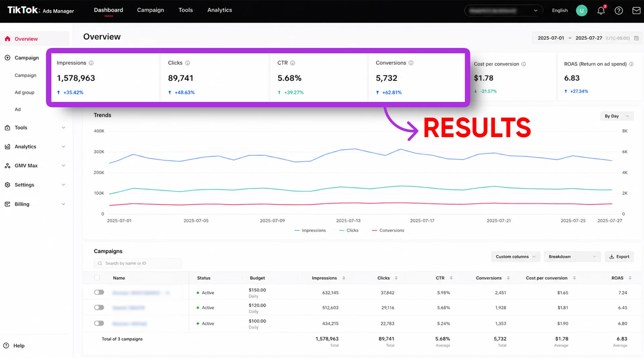Open the Analytics top menu
Viewport: 644px width, 362px height.
[220, 10]
